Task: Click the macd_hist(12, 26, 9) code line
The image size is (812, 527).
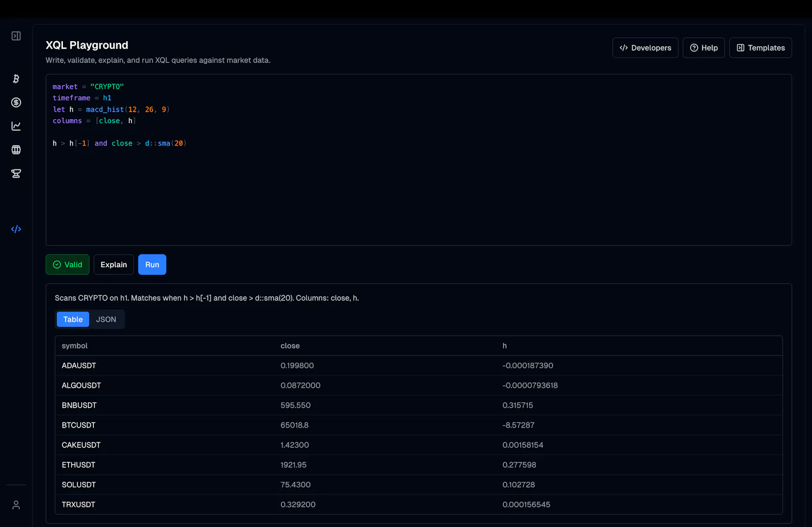Action: pyautogui.click(x=111, y=110)
